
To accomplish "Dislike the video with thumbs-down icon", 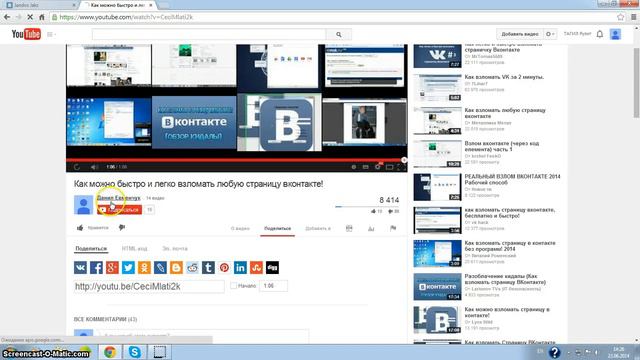I will (122, 228).
